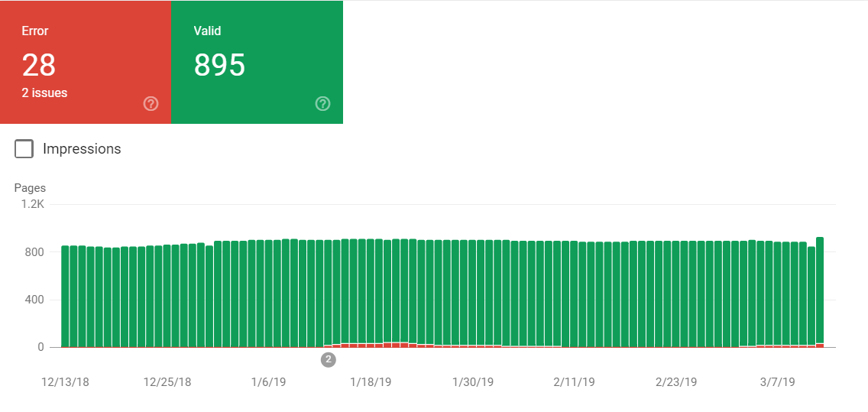Click the 1.2K y-axis label
This screenshot has width=868, height=412.
click(x=33, y=204)
